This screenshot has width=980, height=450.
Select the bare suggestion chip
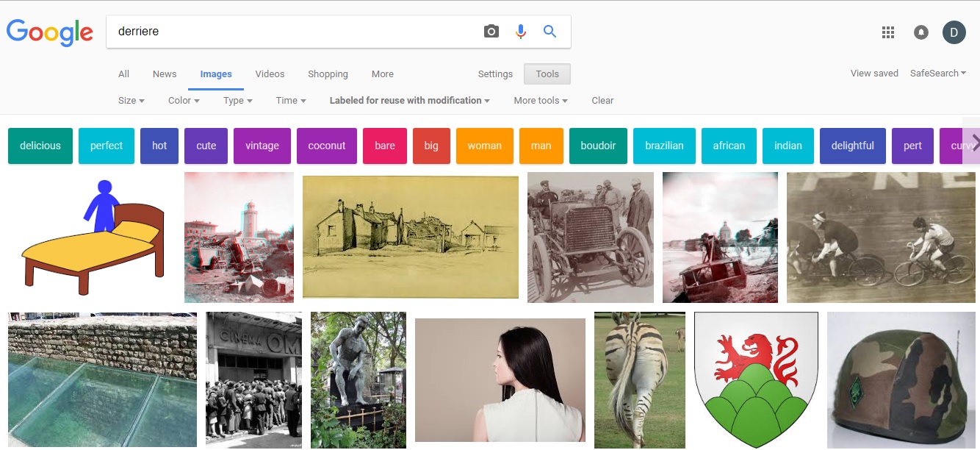tap(385, 146)
